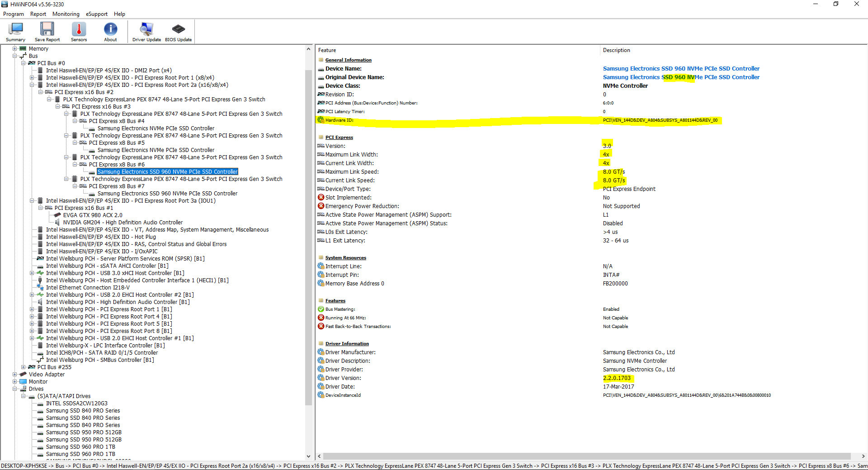Click the Interrupt Line icon
The width and height of the screenshot is (868, 470).
pyautogui.click(x=321, y=266)
